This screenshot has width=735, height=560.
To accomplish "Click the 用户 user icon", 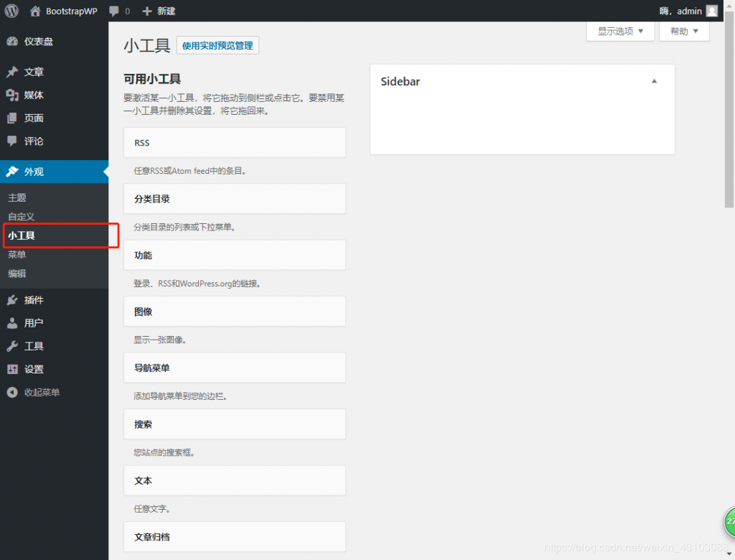I will (x=12, y=323).
